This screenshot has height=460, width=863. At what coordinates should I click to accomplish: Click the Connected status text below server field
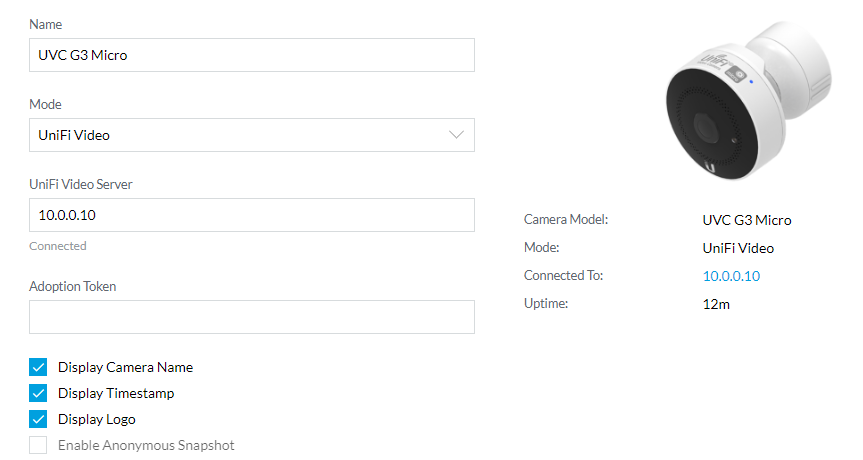tap(58, 246)
